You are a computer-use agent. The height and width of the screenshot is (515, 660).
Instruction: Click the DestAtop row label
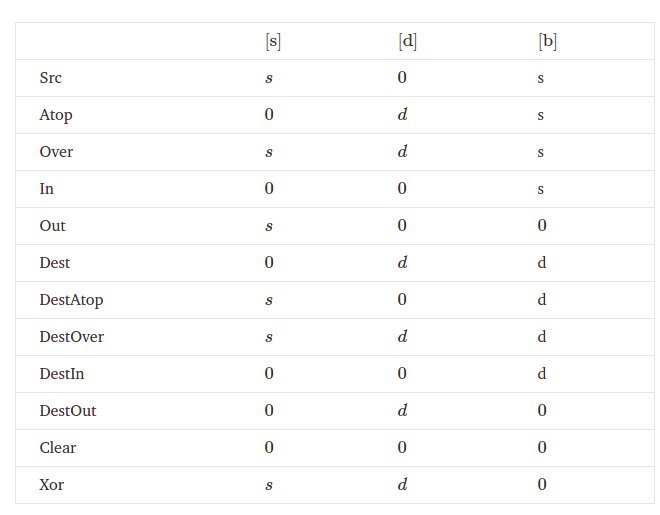point(71,300)
